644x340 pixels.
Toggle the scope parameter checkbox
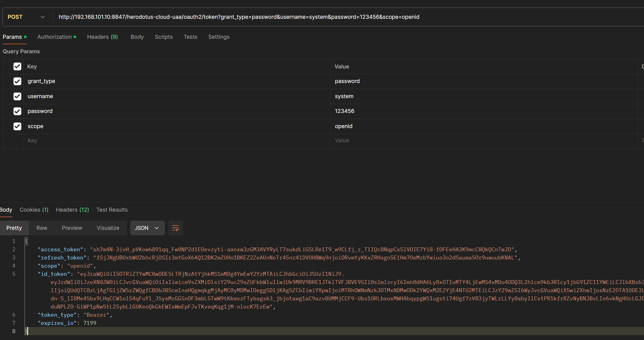17,126
